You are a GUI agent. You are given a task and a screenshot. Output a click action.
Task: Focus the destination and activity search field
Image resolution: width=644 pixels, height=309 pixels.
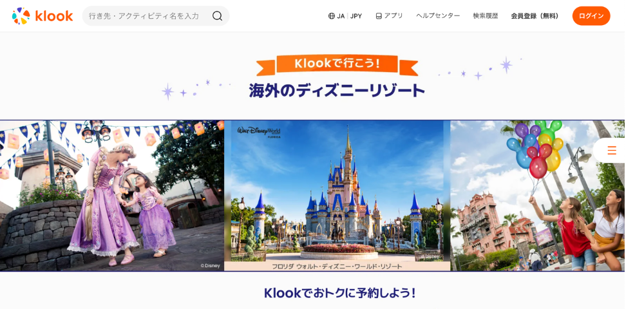[156, 16]
